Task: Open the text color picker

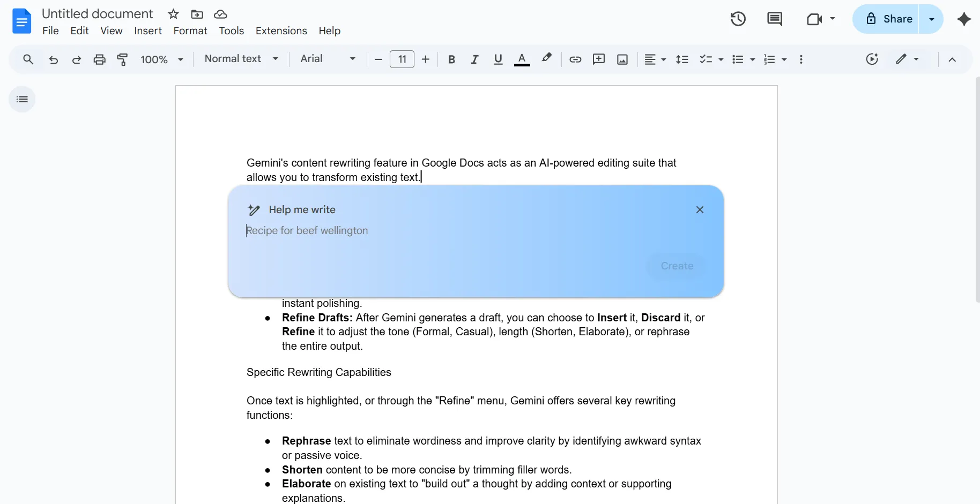Action: point(522,59)
